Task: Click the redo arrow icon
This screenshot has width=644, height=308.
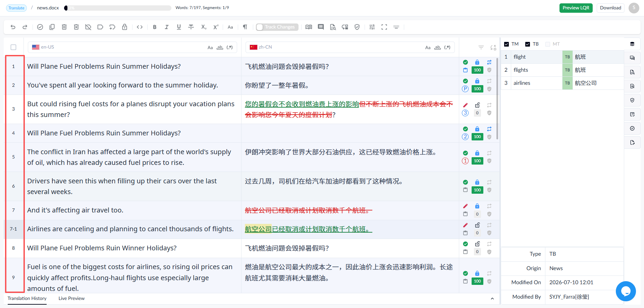Action: pos(25,27)
